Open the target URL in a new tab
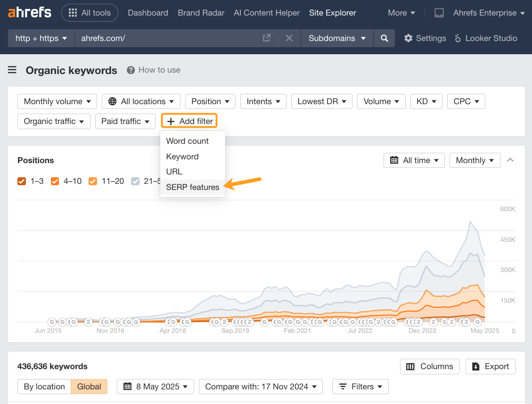The height and width of the screenshot is (404, 532). (267, 38)
